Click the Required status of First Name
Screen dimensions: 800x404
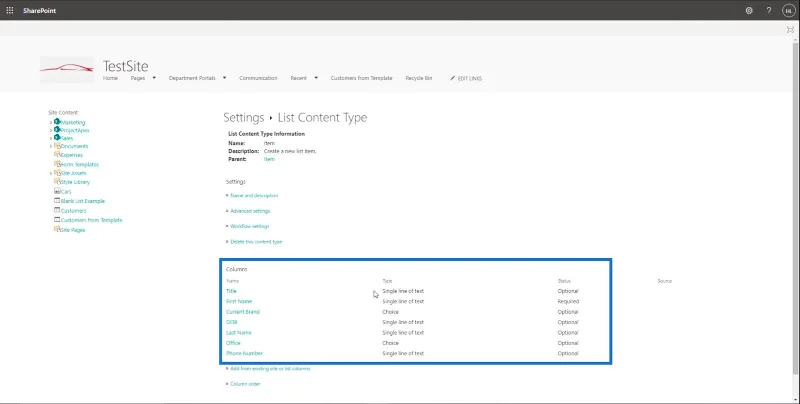[x=568, y=301]
